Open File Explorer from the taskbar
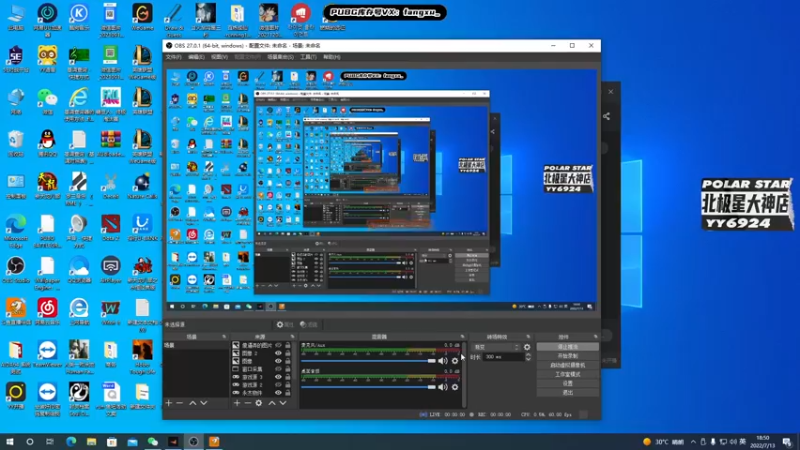 [91, 442]
